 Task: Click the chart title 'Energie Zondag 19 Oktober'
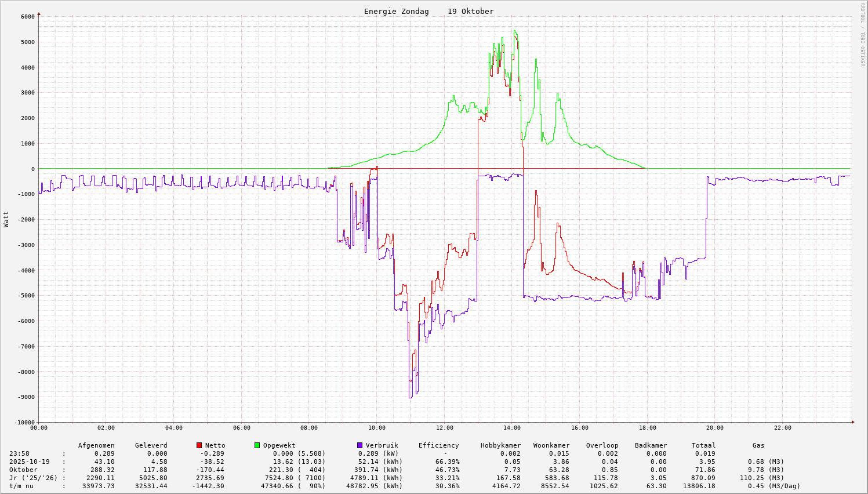(x=428, y=12)
